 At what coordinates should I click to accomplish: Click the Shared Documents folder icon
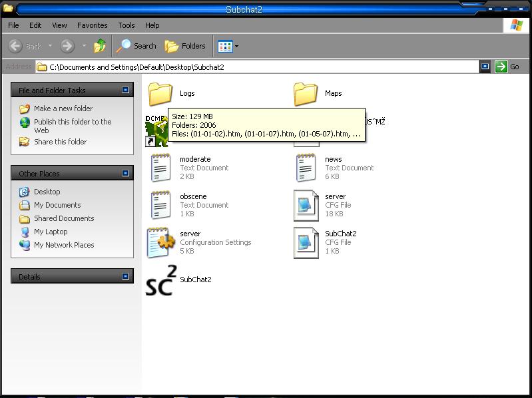click(x=24, y=219)
